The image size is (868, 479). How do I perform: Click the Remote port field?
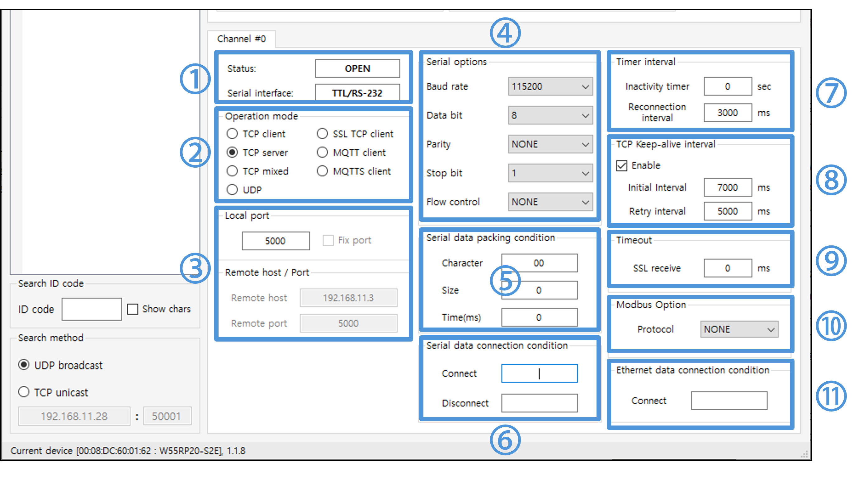(x=348, y=323)
